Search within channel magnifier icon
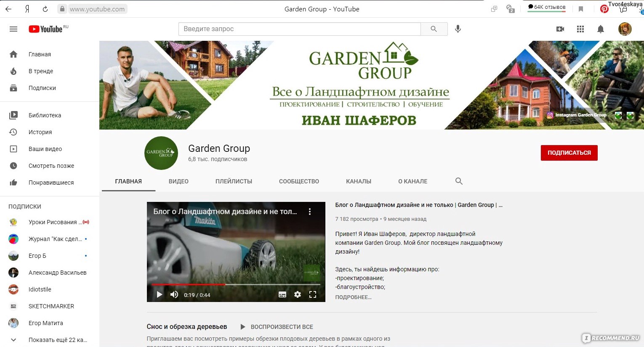 [459, 181]
